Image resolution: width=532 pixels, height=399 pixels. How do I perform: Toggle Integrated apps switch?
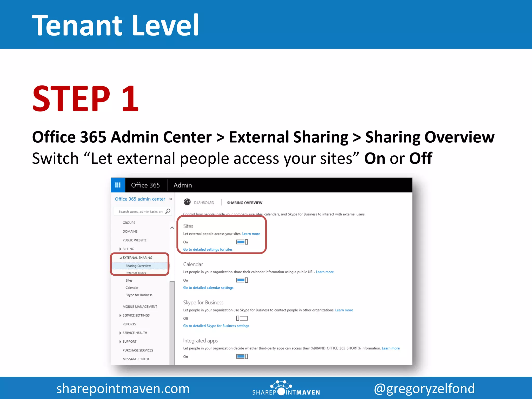[x=242, y=356]
